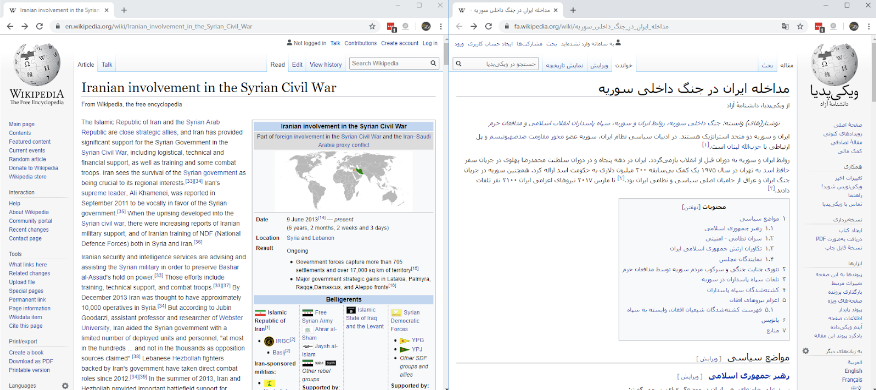Go forward in the Persian Wikipedia window
This screenshot has width=876, height=390.
pos(474,26)
